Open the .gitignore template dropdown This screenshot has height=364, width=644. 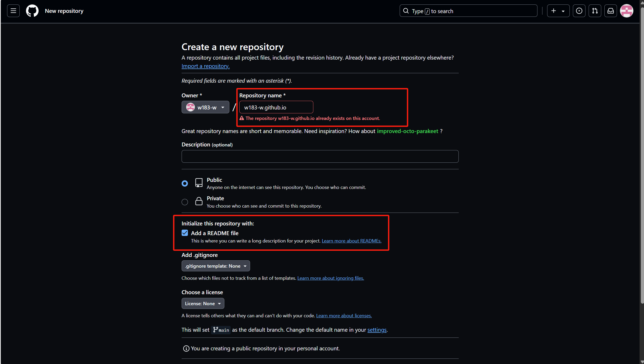click(x=216, y=266)
